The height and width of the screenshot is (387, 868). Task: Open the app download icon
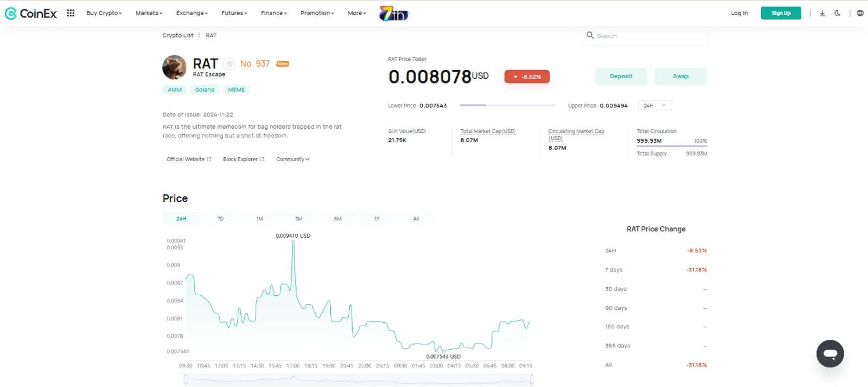coord(822,13)
